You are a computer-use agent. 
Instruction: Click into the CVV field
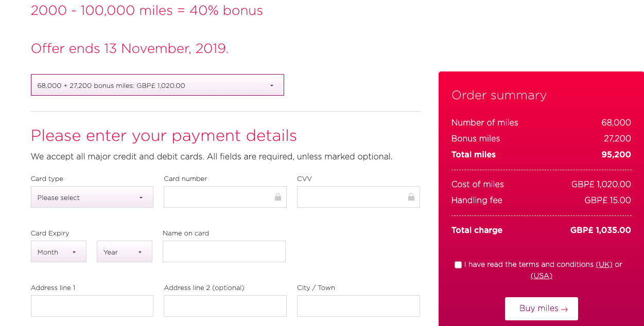click(x=352, y=197)
